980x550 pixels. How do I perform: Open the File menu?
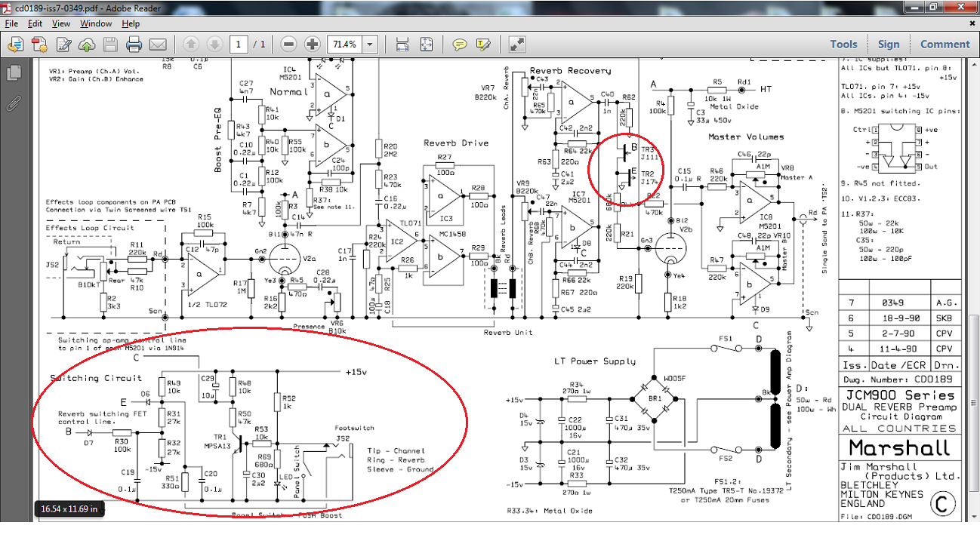pyautogui.click(x=11, y=23)
